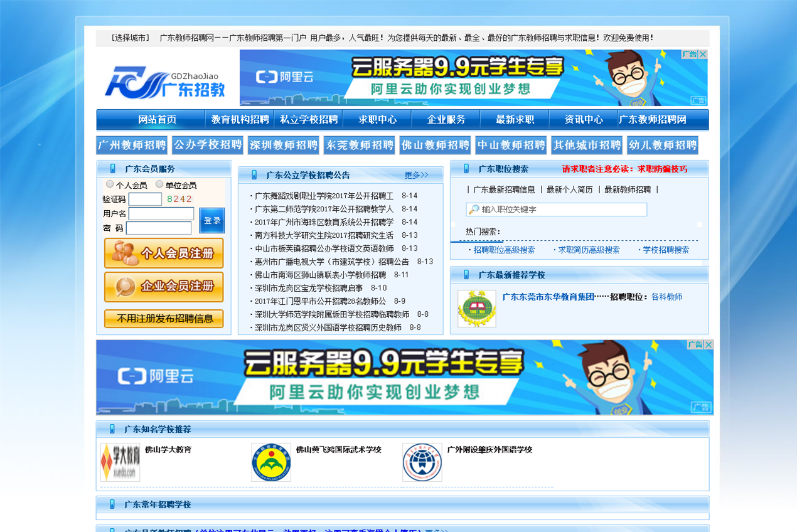Click the top Aliyun 云服务器9.9元 banner

pos(474,78)
